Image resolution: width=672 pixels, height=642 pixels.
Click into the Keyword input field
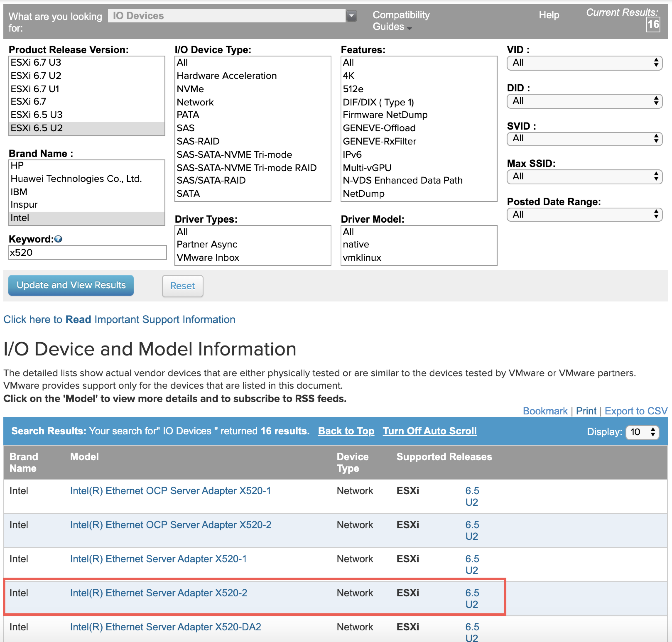pos(87,252)
